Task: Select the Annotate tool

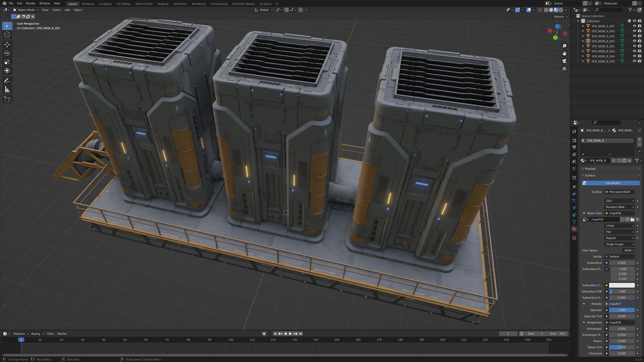Action: tap(7, 81)
